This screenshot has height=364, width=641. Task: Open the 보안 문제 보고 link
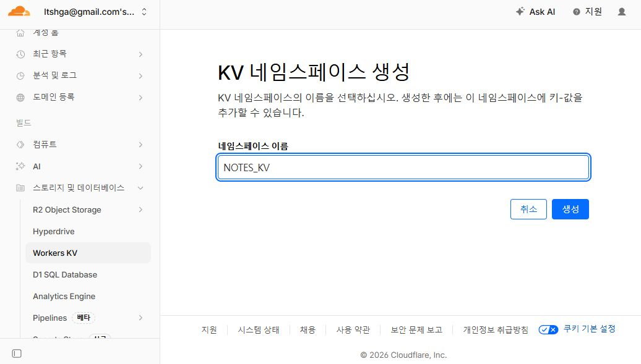pos(416,329)
